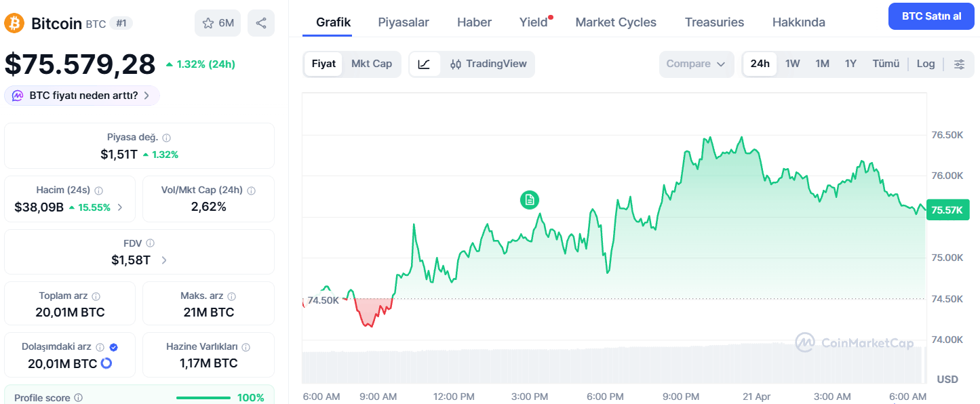Click the green news document marker on chart
Image resolution: width=980 pixels, height=404 pixels.
(530, 199)
